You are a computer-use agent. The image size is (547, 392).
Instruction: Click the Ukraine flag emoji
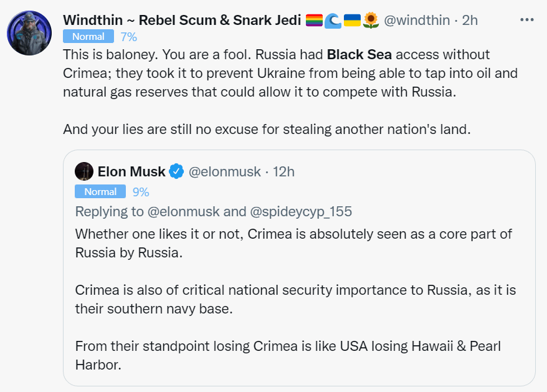pyautogui.click(x=352, y=21)
